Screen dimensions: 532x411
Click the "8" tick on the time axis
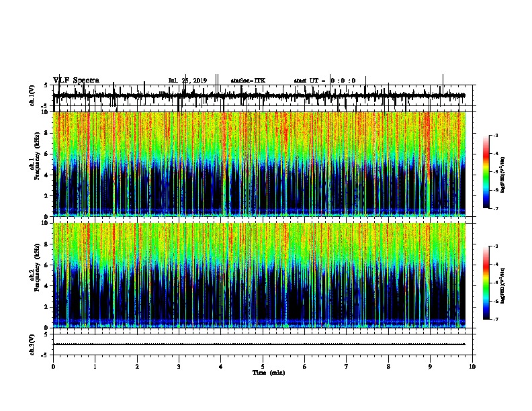click(388, 367)
